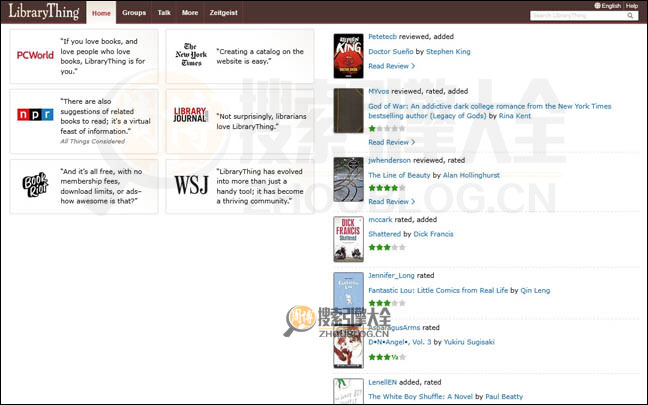Open user LenellEN's profile

point(382,382)
